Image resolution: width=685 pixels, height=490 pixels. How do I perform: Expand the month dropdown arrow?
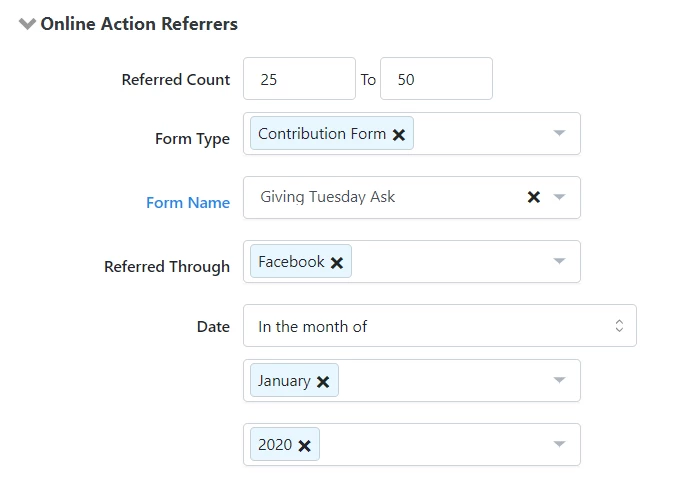pyautogui.click(x=559, y=381)
